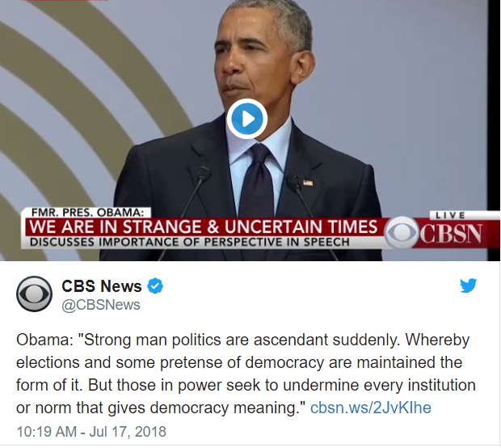Play the Obama speech video
The image size is (501, 448).
(246, 119)
